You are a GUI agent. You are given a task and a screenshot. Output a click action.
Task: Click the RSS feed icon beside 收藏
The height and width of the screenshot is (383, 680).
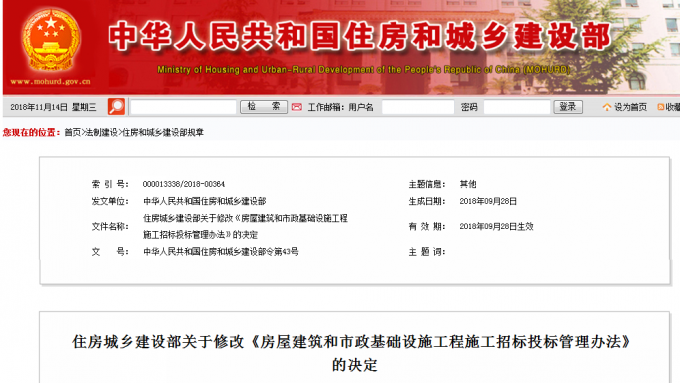660,107
